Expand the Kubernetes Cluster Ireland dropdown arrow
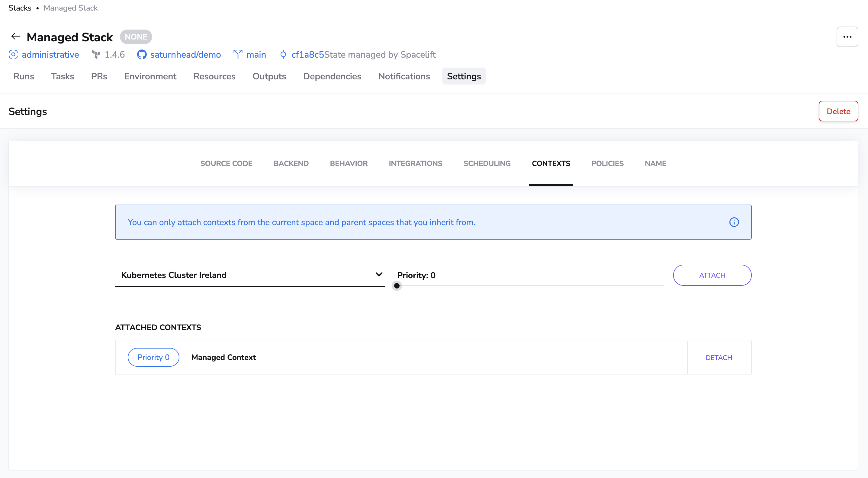This screenshot has width=868, height=478. 379,274
